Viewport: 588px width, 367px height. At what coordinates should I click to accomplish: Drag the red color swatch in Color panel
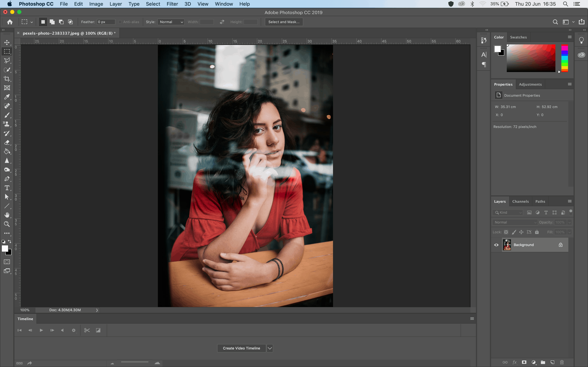click(x=565, y=46)
